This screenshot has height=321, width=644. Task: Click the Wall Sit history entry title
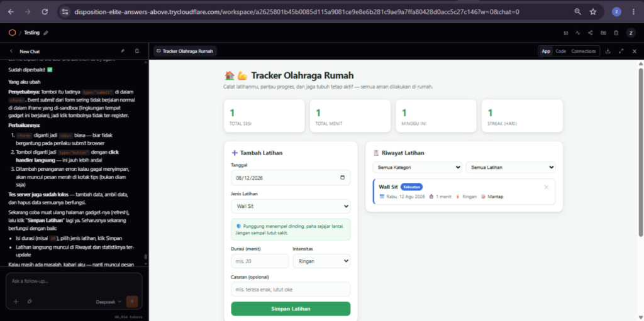pos(389,187)
